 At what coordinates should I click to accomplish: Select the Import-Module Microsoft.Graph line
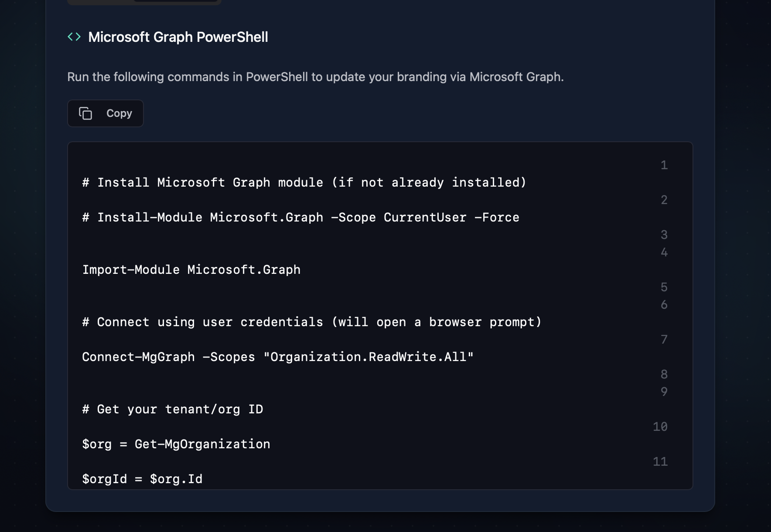coord(191,269)
